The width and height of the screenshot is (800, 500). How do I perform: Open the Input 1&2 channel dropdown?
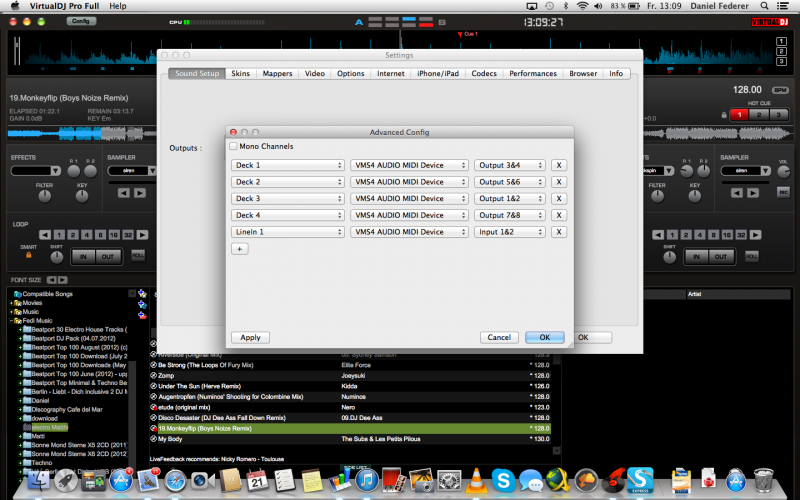[510, 232]
